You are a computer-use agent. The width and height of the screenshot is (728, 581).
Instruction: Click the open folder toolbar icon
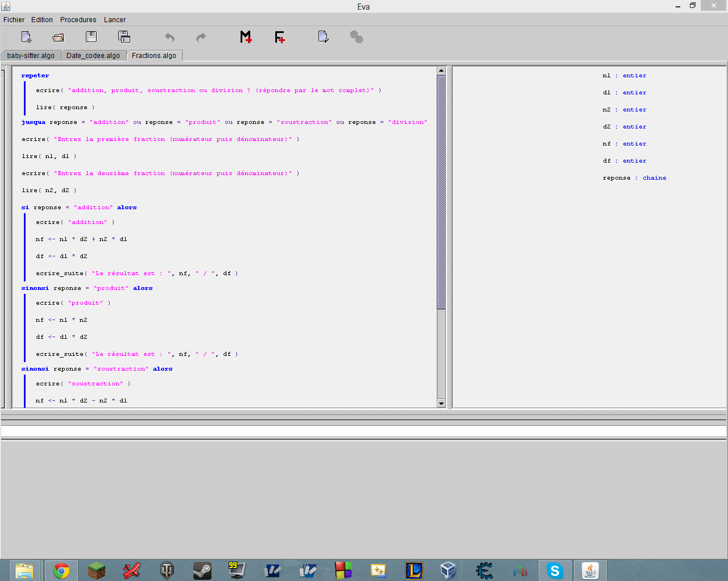coord(58,38)
